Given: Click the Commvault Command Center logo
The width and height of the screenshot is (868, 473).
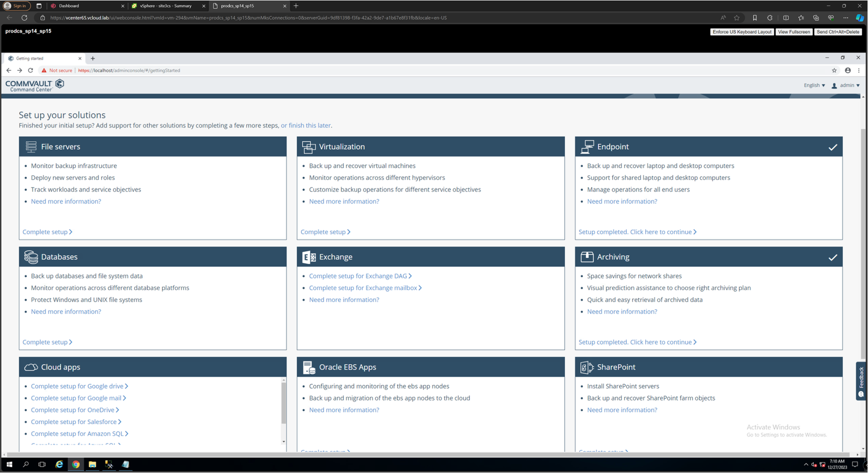Looking at the screenshot, I should [35, 86].
